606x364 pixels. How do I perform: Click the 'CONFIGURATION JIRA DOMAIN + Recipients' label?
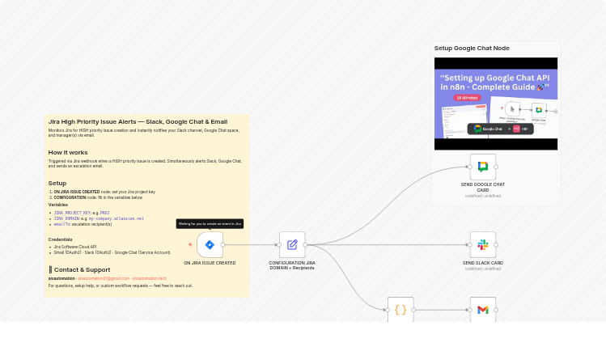tap(292, 265)
